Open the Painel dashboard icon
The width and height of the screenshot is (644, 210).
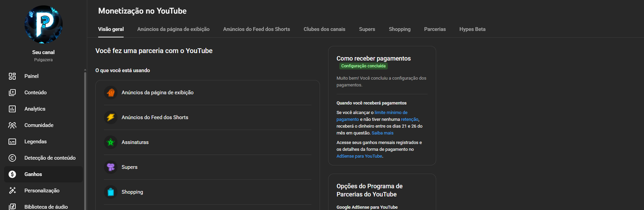coord(12,76)
